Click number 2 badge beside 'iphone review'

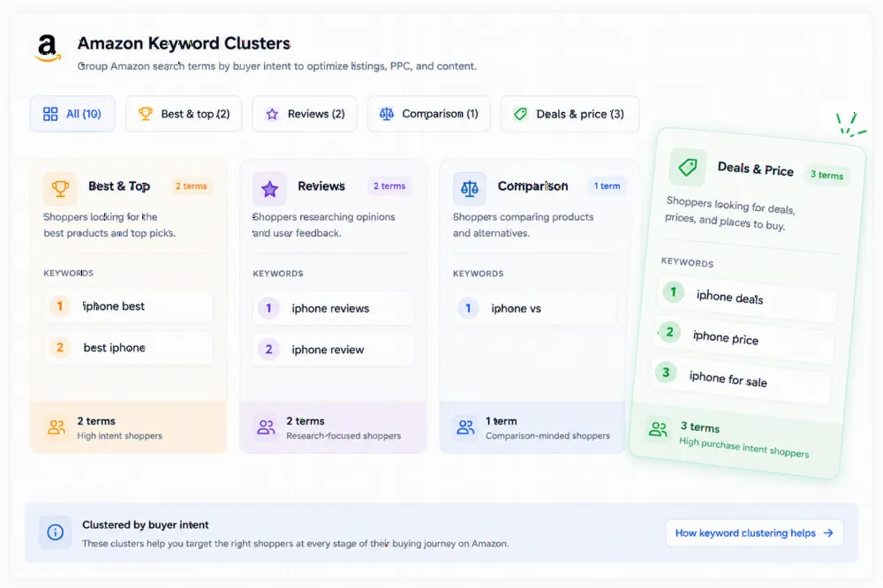pyautogui.click(x=268, y=350)
